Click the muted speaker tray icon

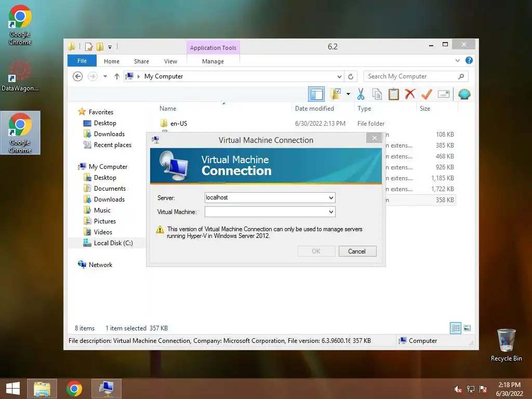tap(458, 389)
